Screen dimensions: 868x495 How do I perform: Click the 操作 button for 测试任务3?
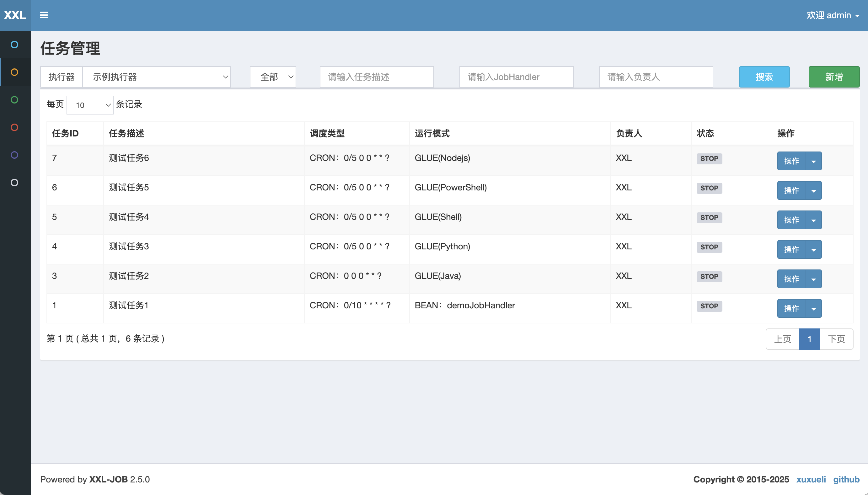click(x=791, y=250)
